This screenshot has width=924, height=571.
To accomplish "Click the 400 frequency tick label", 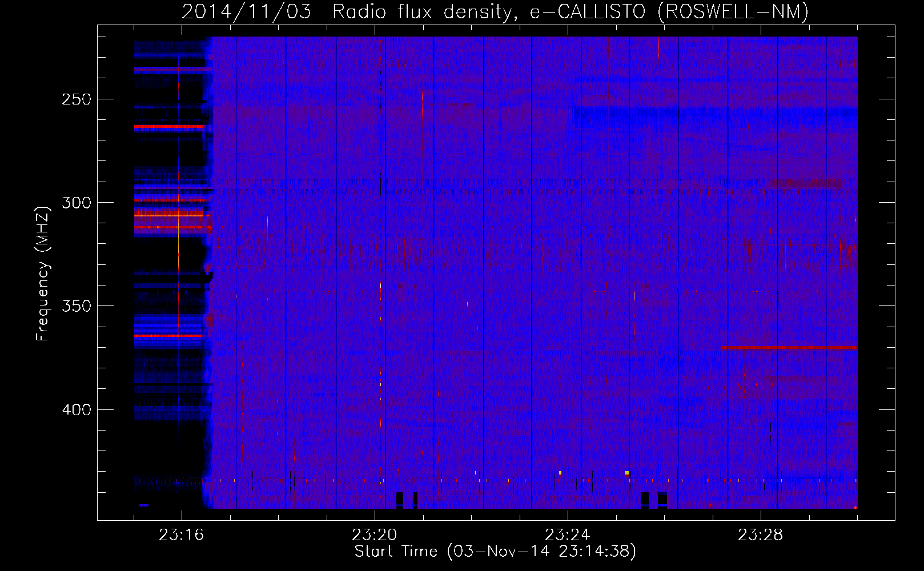I will (x=77, y=410).
